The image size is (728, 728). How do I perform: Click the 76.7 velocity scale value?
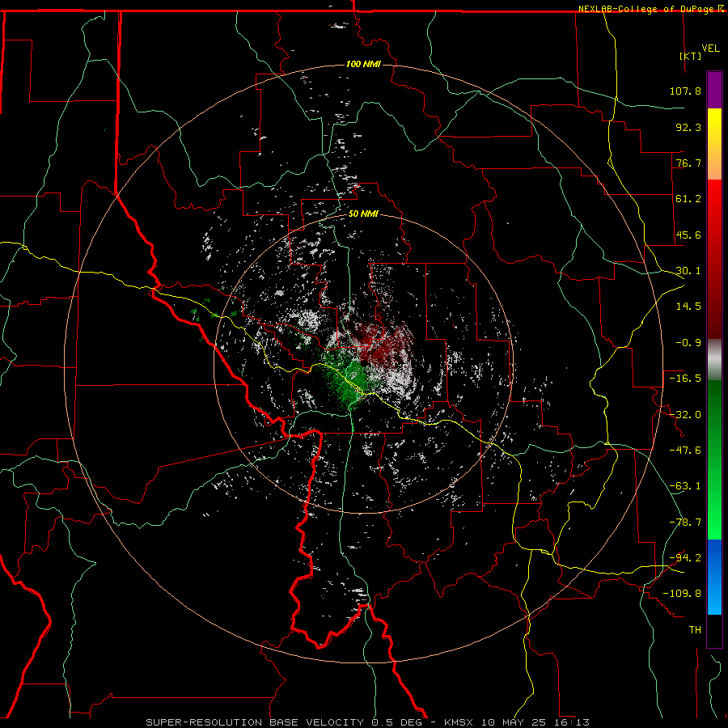688,163
